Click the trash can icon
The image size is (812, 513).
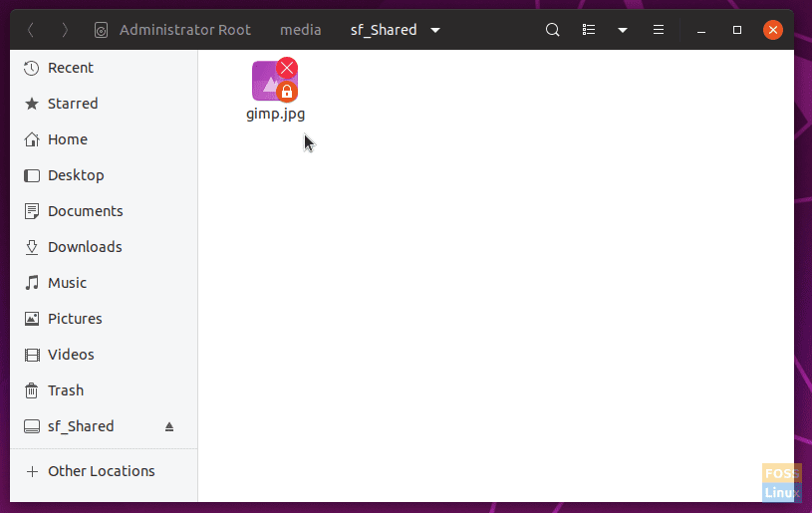32,390
